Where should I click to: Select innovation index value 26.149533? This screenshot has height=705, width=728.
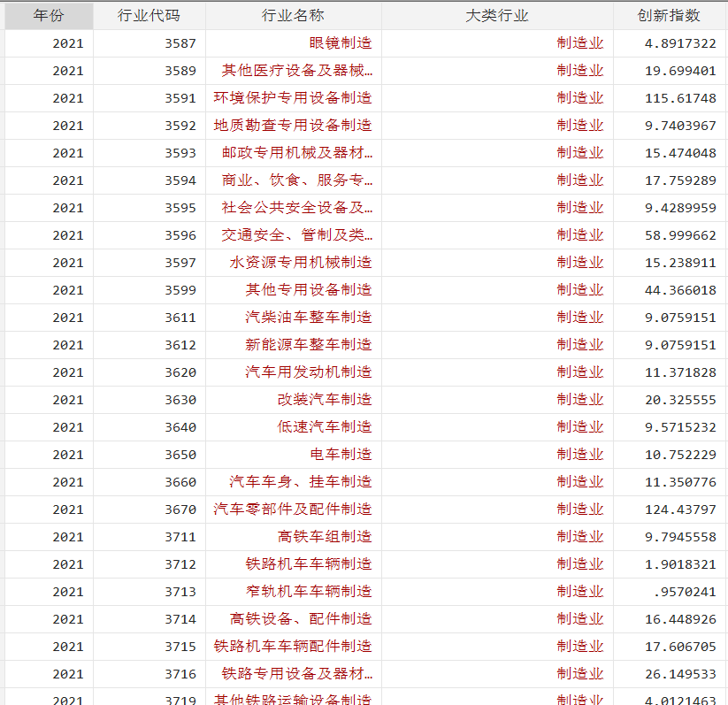(x=669, y=674)
